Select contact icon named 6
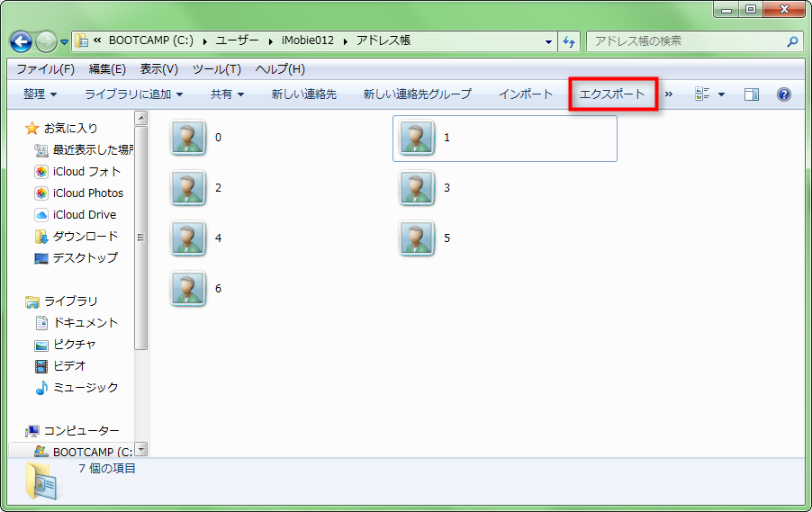The image size is (812, 512). point(188,288)
